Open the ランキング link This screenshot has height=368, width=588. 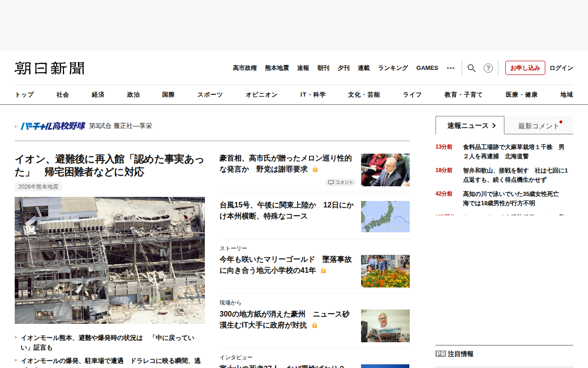(x=393, y=68)
